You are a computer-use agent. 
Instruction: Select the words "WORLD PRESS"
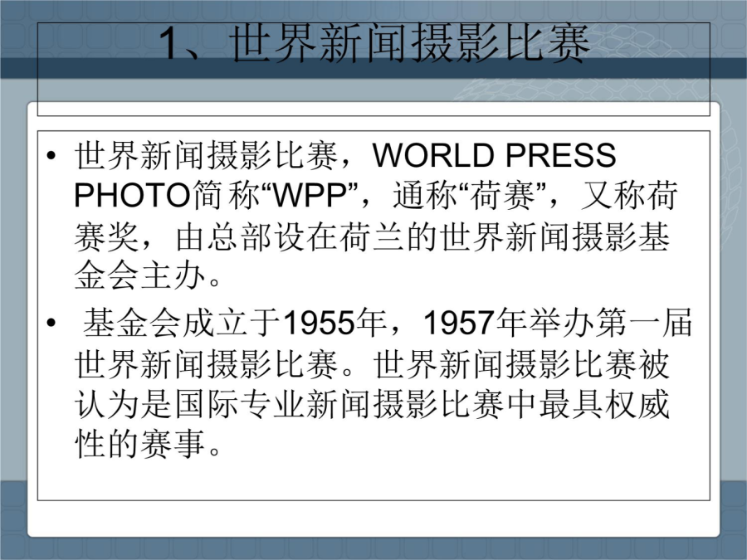[x=494, y=155]
